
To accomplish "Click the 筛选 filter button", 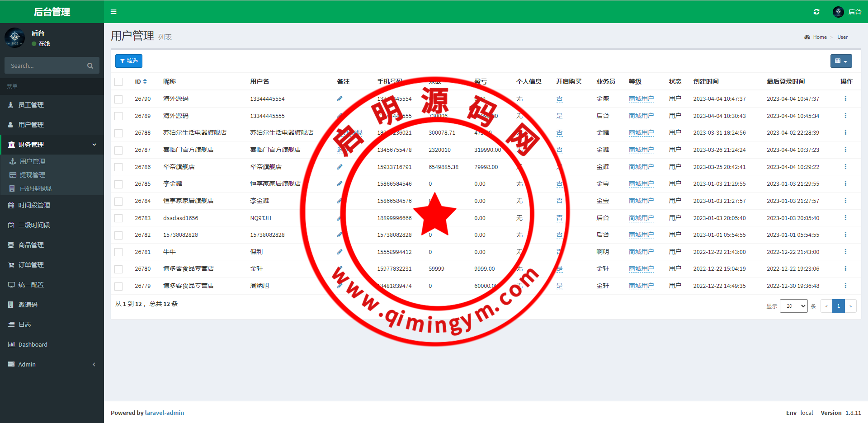I will pos(129,61).
